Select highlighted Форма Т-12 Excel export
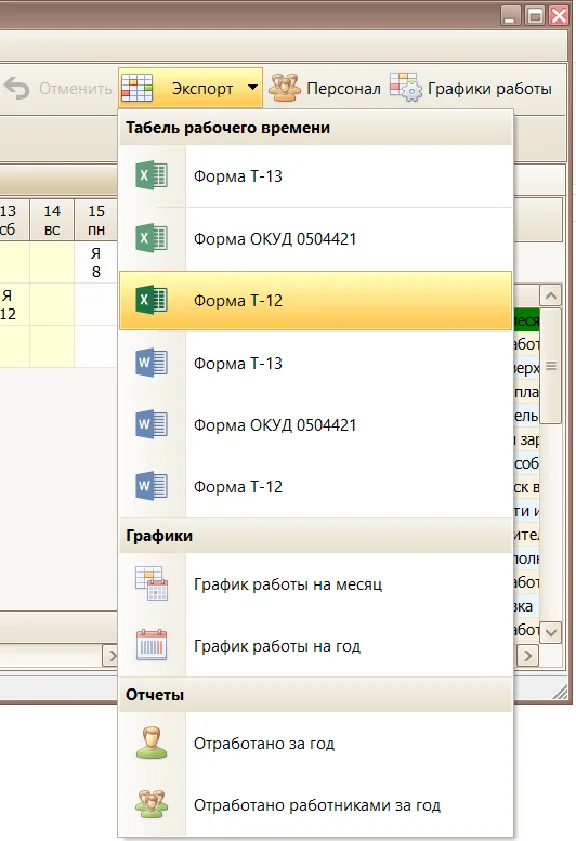The height and width of the screenshot is (841, 576). coord(315,300)
